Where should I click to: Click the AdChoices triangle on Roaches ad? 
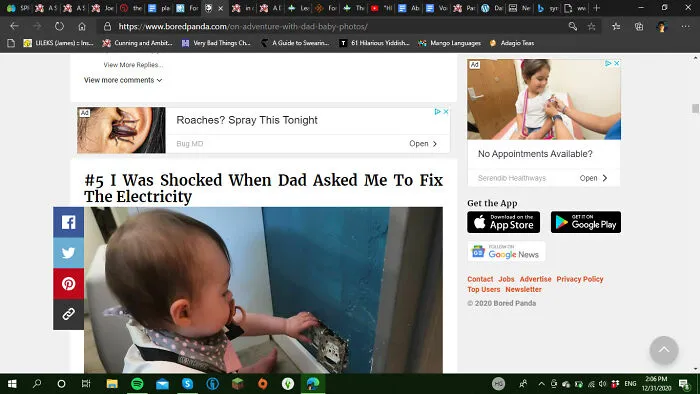tap(438, 112)
